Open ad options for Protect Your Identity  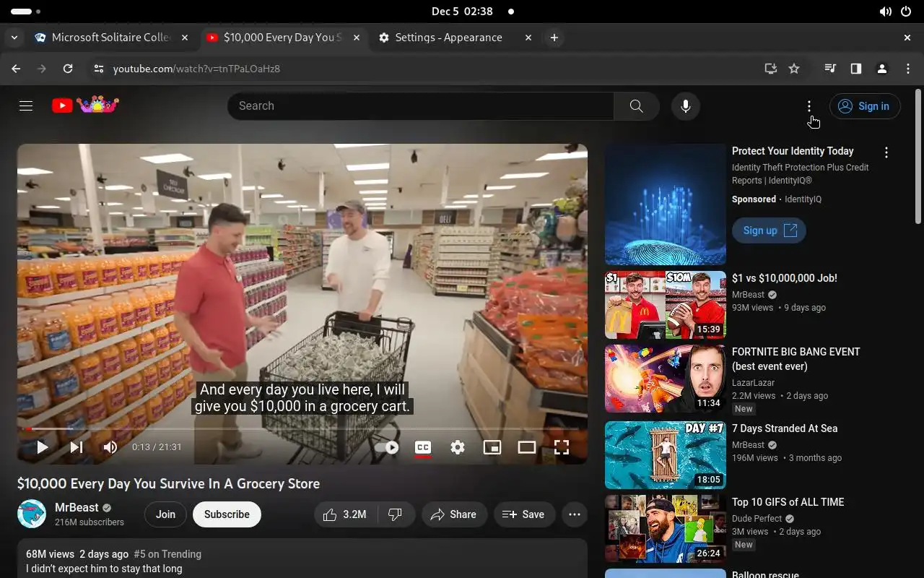(886, 152)
